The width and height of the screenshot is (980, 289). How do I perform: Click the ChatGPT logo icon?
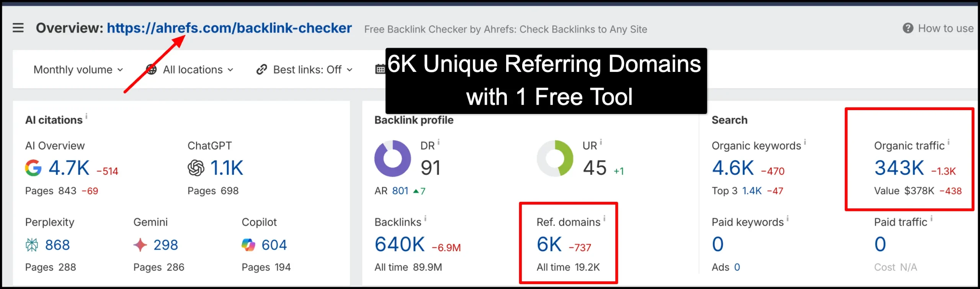click(196, 168)
